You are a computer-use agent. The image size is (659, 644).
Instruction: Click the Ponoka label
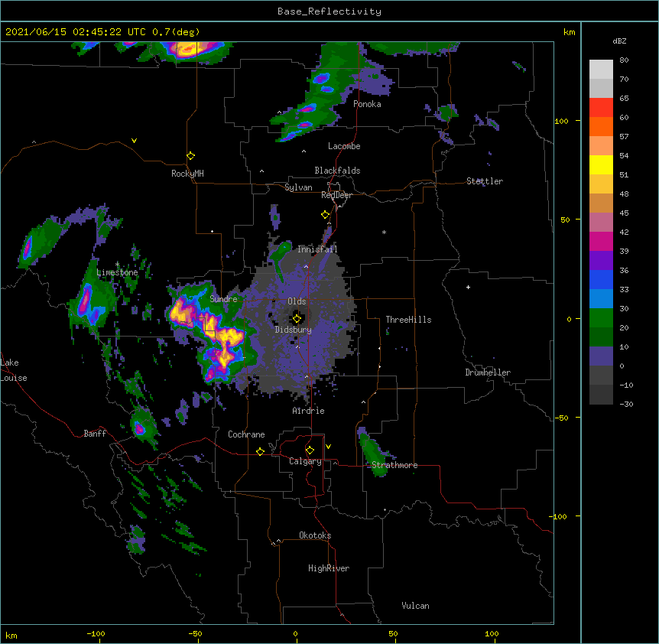pyautogui.click(x=367, y=104)
